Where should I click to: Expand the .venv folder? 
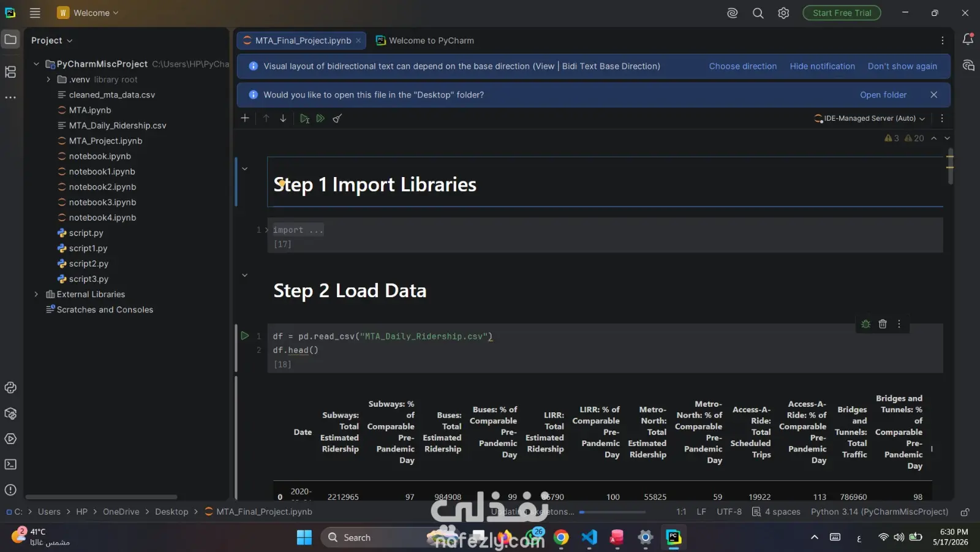[48, 79]
